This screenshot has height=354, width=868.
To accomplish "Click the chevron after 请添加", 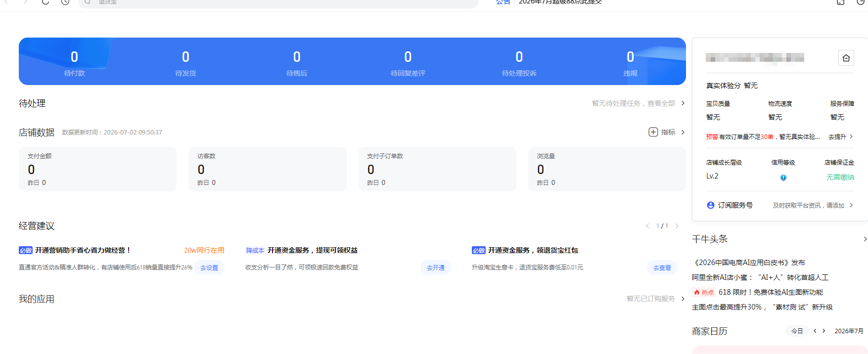I will [x=851, y=205].
